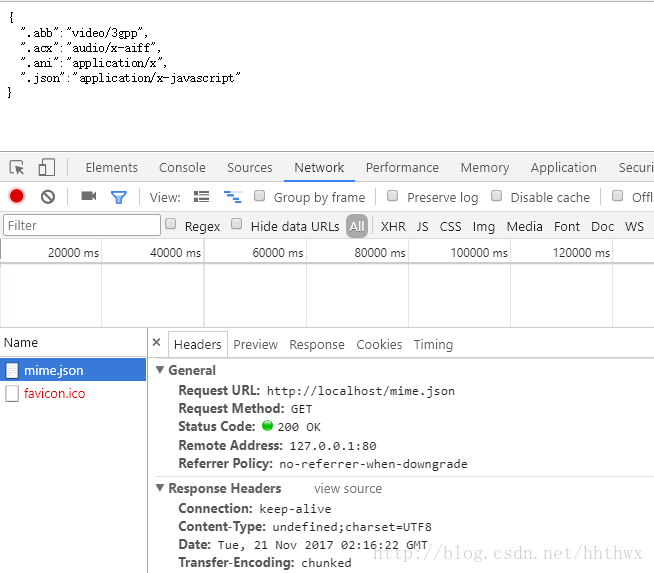
Task: Clear the network log
Action: (x=48, y=197)
